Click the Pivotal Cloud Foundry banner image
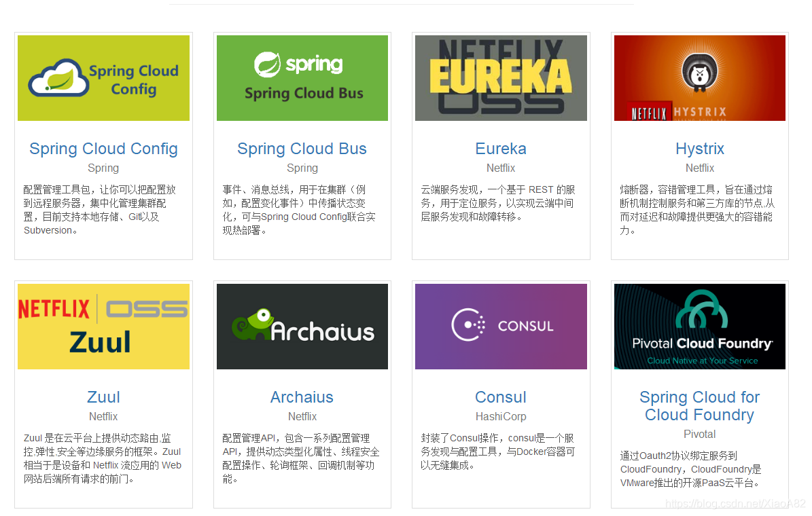 click(x=700, y=327)
